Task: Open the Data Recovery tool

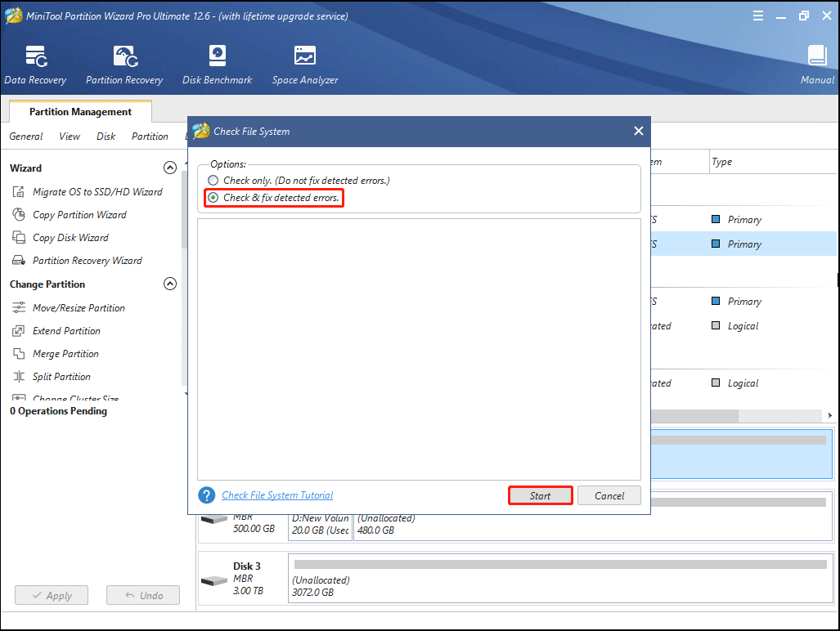Action: click(x=35, y=65)
